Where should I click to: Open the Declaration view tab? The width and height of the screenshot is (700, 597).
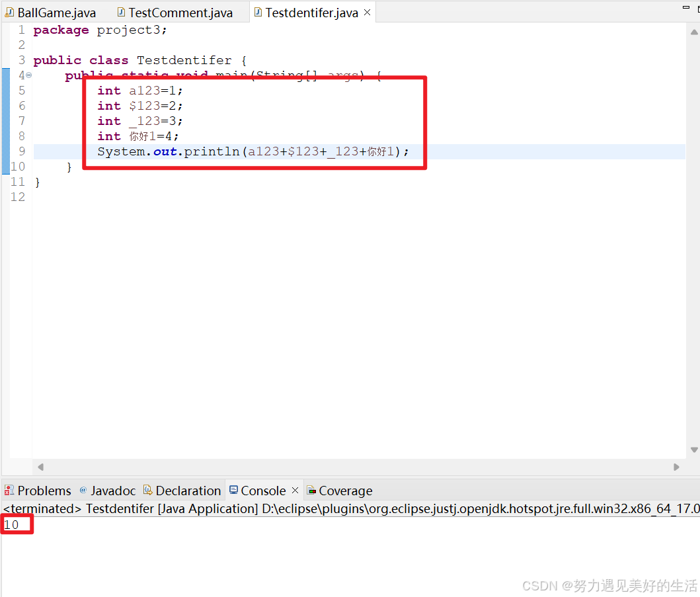coord(182,491)
